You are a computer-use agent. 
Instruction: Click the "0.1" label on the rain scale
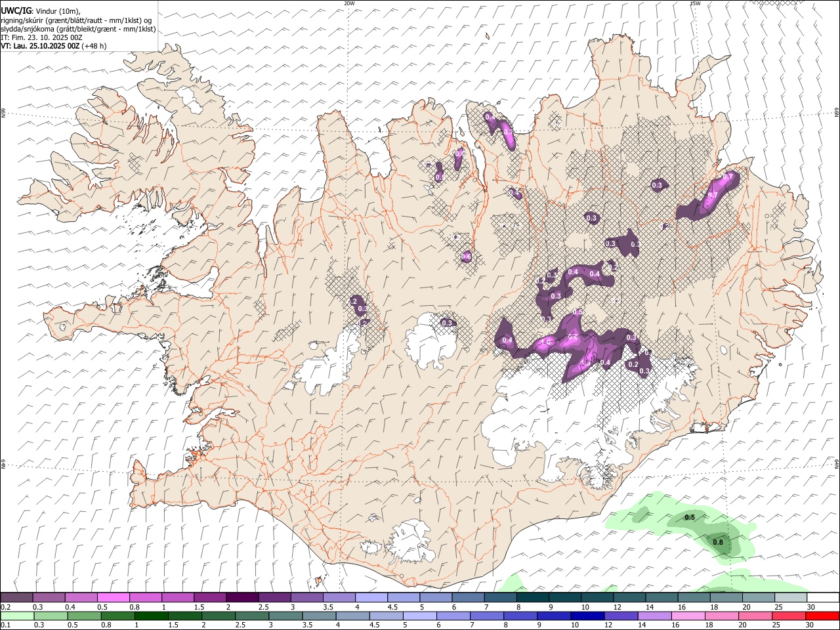(5, 625)
